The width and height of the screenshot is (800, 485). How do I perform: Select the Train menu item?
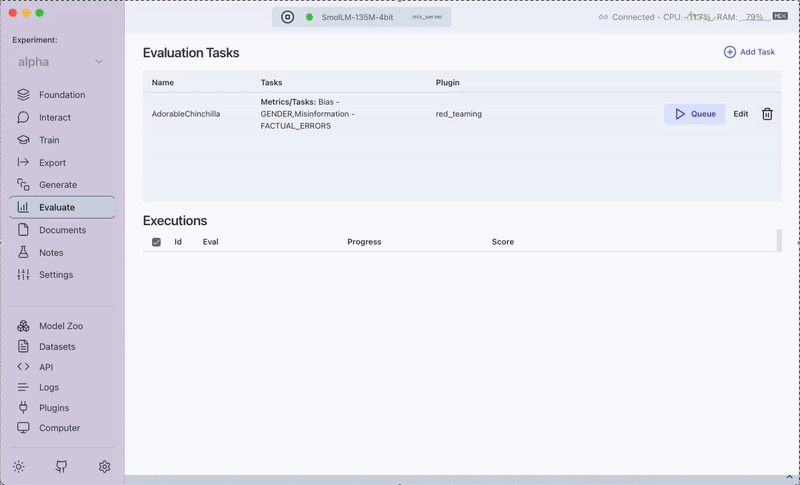point(49,140)
